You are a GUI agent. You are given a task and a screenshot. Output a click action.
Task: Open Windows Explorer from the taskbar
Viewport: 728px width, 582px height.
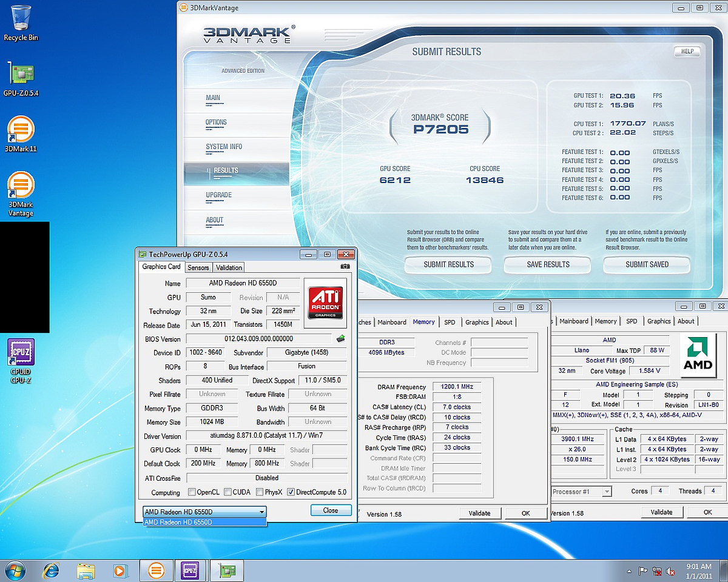(86, 570)
